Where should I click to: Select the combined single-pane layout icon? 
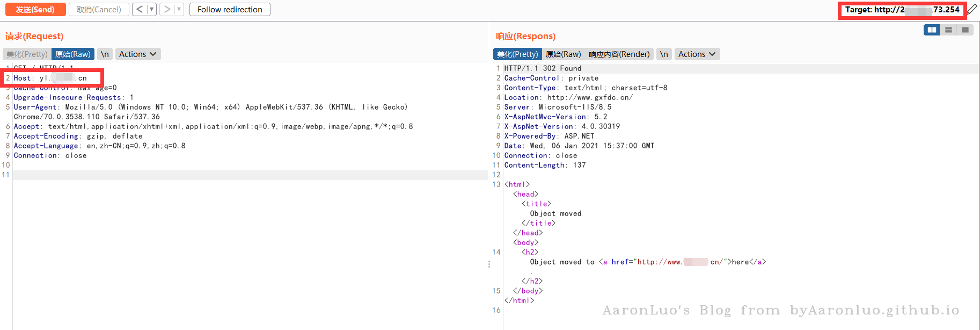point(965,30)
